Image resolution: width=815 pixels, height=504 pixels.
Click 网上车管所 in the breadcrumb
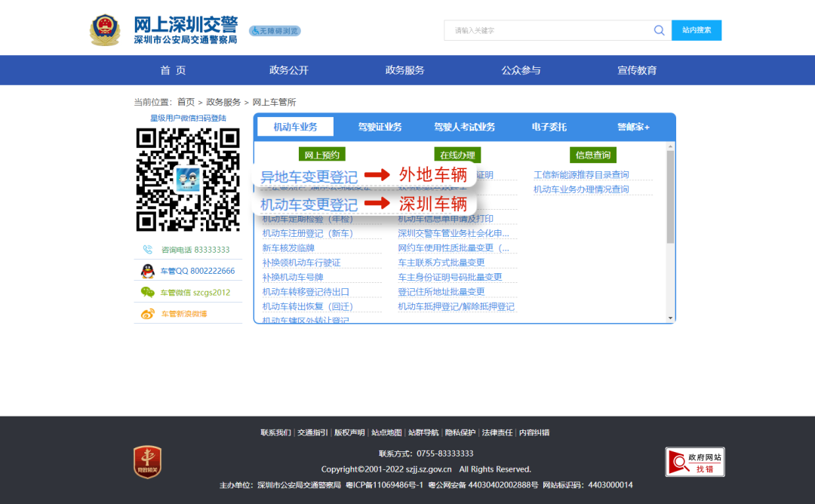[x=274, y=102]
